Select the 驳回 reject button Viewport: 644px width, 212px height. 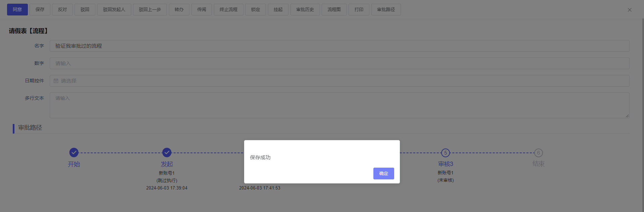pyautogui.click(x=85, y=9)
